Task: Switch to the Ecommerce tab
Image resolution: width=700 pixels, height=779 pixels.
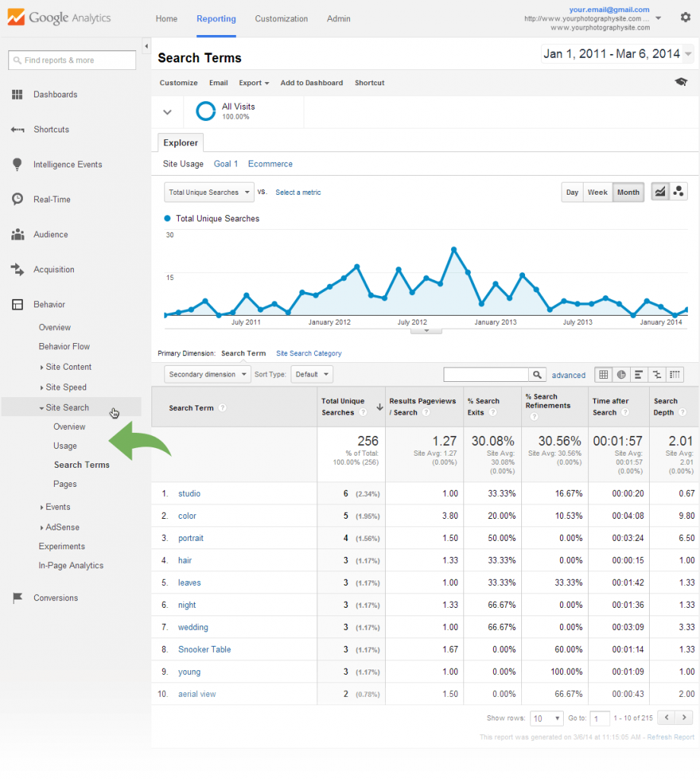Action: pos(270,164)
